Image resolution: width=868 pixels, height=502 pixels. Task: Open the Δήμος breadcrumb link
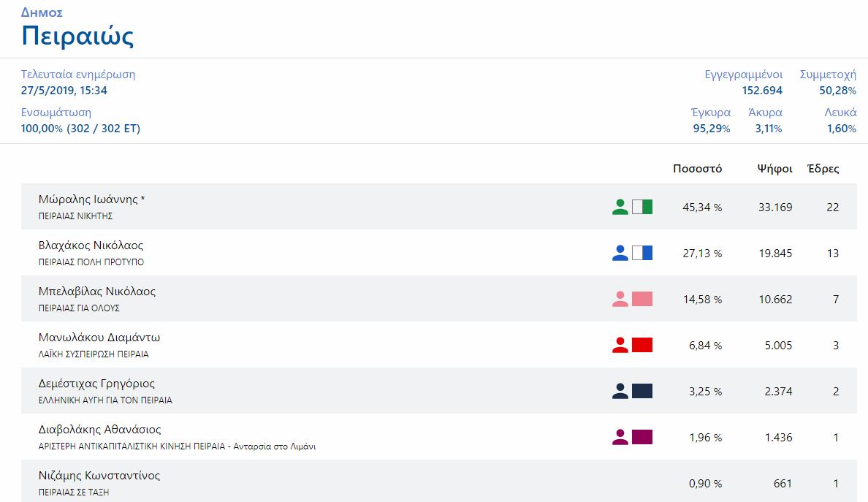point(42,12)
